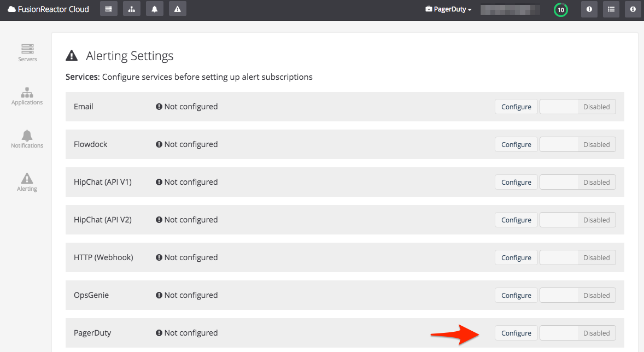Viewport: 644px width, 352px height.
Task: Toggle the OpsGenie Disabled switch
Action: pos(577,295)
